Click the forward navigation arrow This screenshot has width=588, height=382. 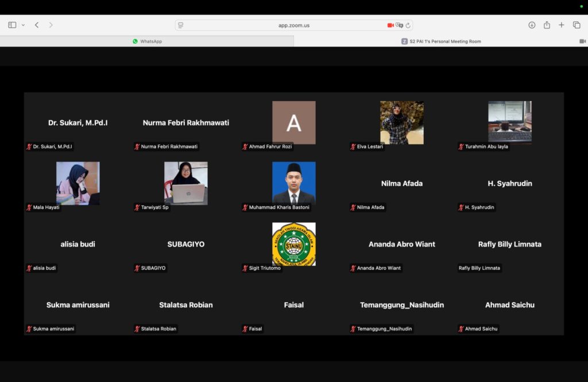tap(51, 25)
